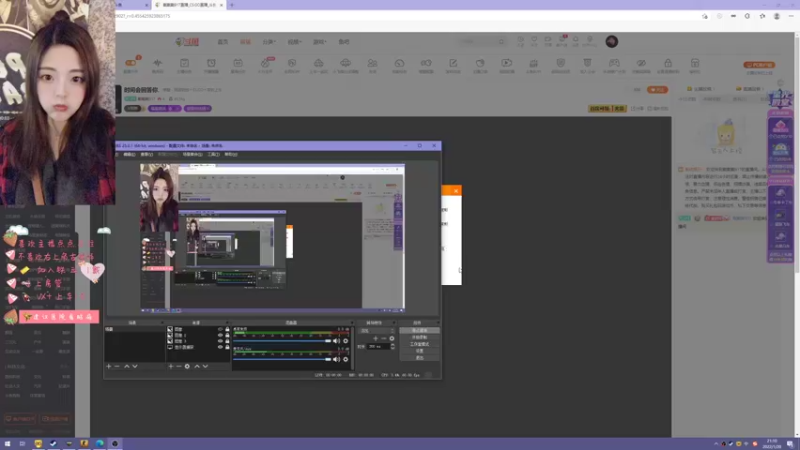Toggle visibility eye of display capture source

point(220,347)
